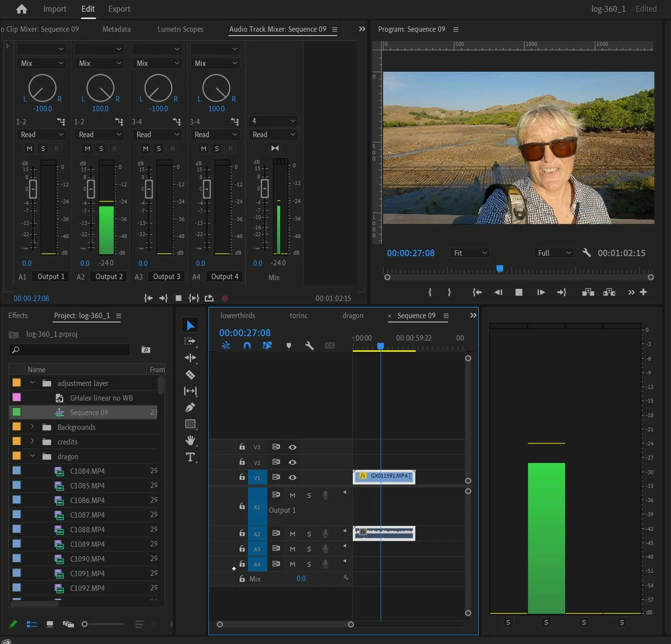Click the Output 2 track name button
The height and width of the screenshot is (644, 671).
click(x=109, y=277)
